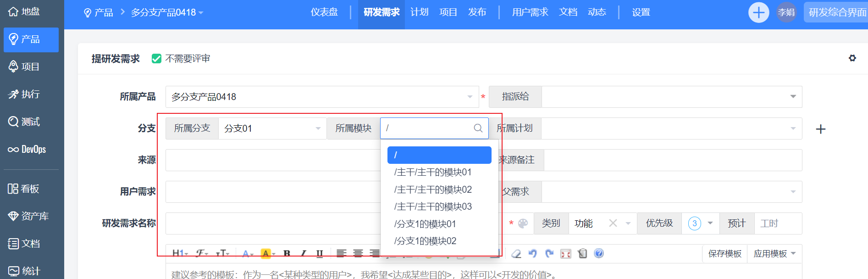Click the 来源备注 input field
Viewport: 868px width, 279px height.
click(673, 160)
